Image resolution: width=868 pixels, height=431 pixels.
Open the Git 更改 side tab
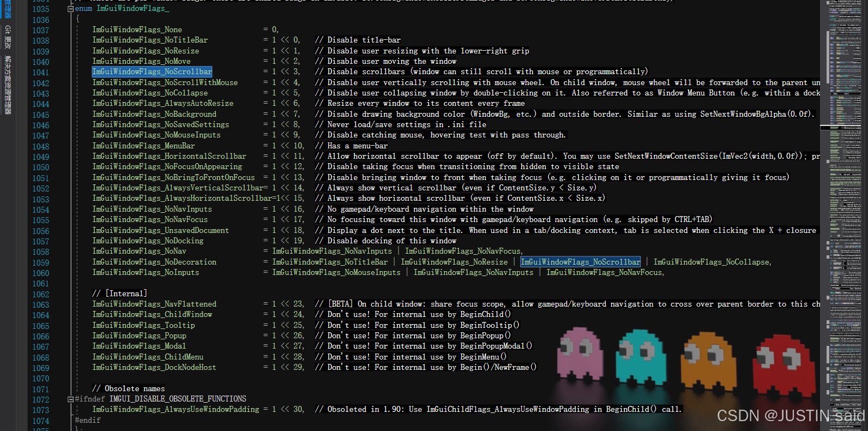(8, 37)
